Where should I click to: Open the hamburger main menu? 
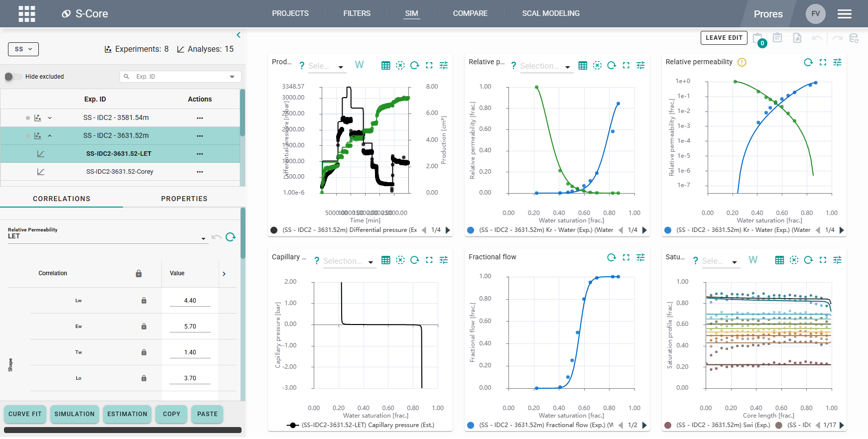click(x=844, y=14)
